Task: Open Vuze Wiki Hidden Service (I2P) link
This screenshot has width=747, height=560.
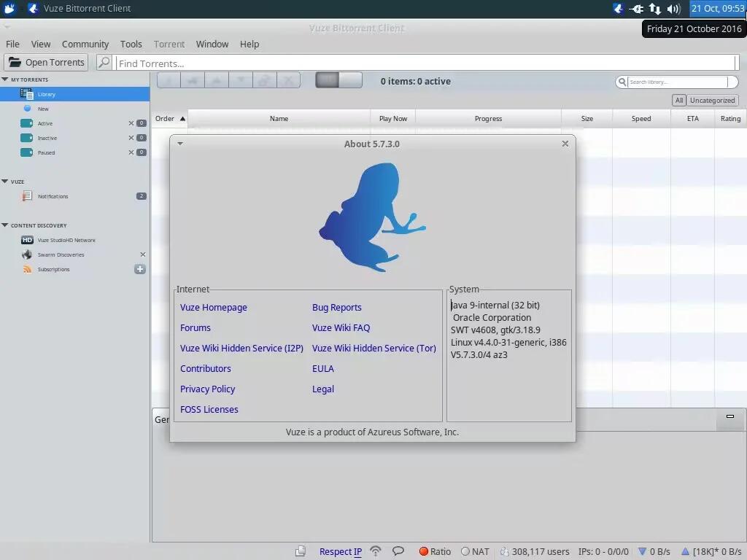Action: click(241, 348)
